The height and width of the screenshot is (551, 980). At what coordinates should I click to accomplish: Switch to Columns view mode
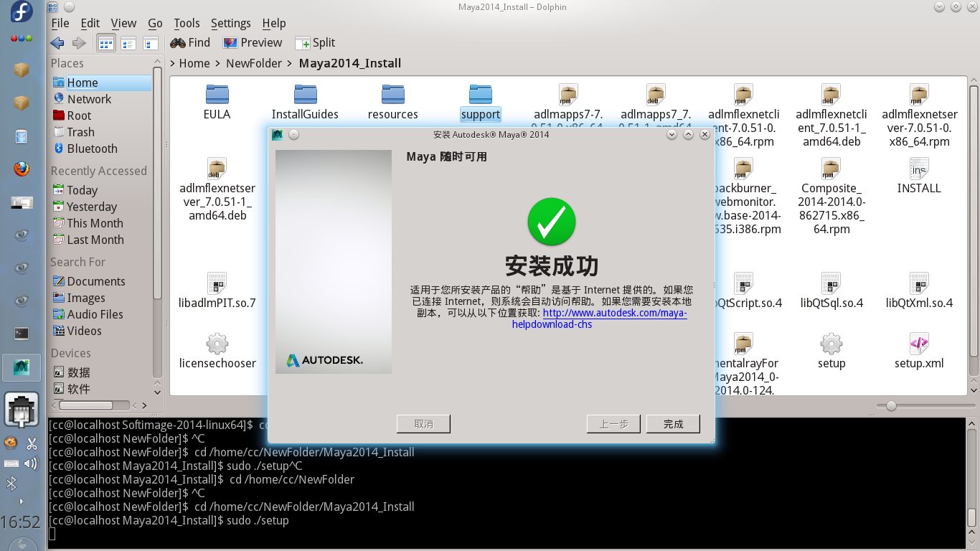click(x=151, y=43)
